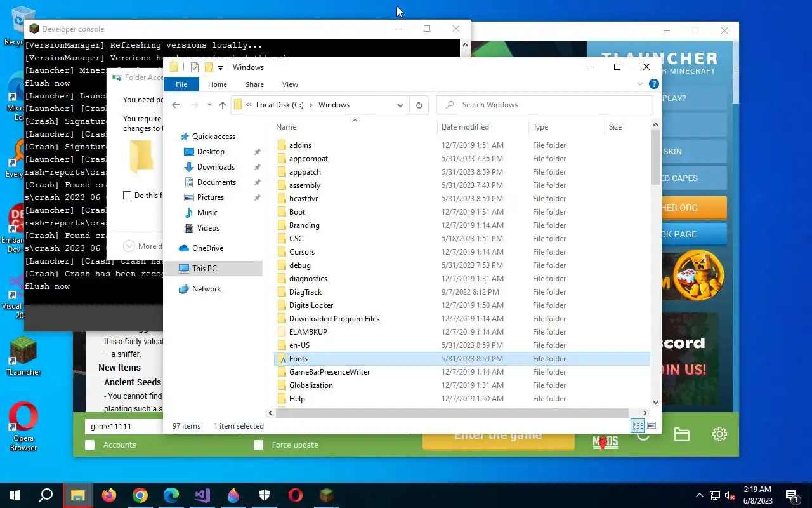
Task: Click Local Disk (C:) in address breadcrumb
Action: point(280,105)
